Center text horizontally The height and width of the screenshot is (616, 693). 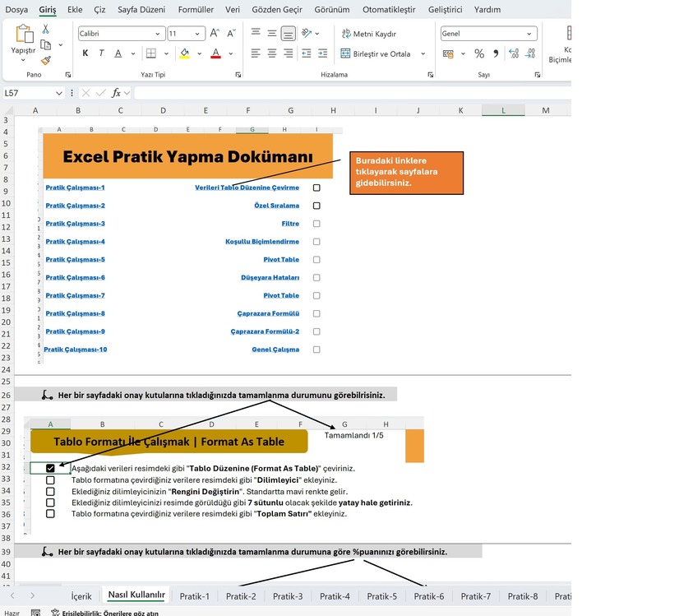272,53
